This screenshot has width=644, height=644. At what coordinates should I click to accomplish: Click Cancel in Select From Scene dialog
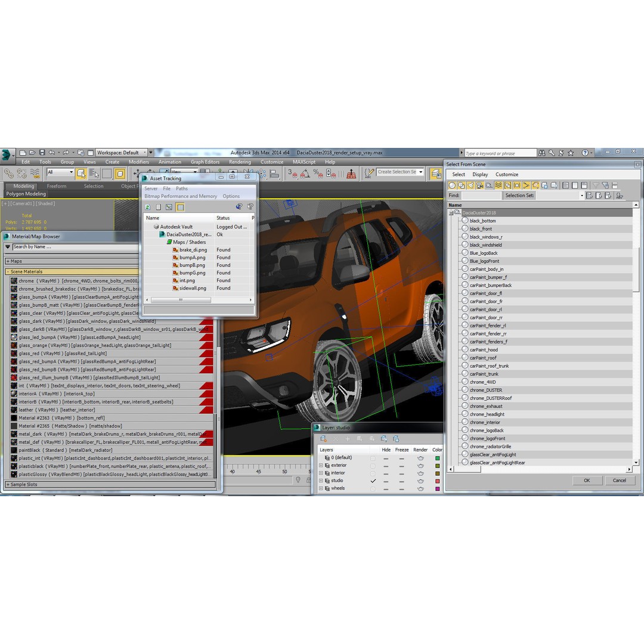(x=620, y=481)
